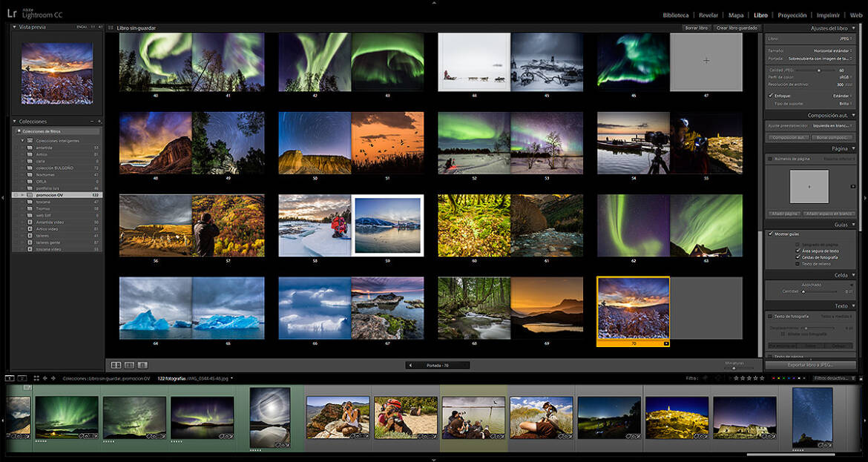Viewport: 868px width, 462px height.
Task: Switch to the Revelar module
Action: point(708,15)
